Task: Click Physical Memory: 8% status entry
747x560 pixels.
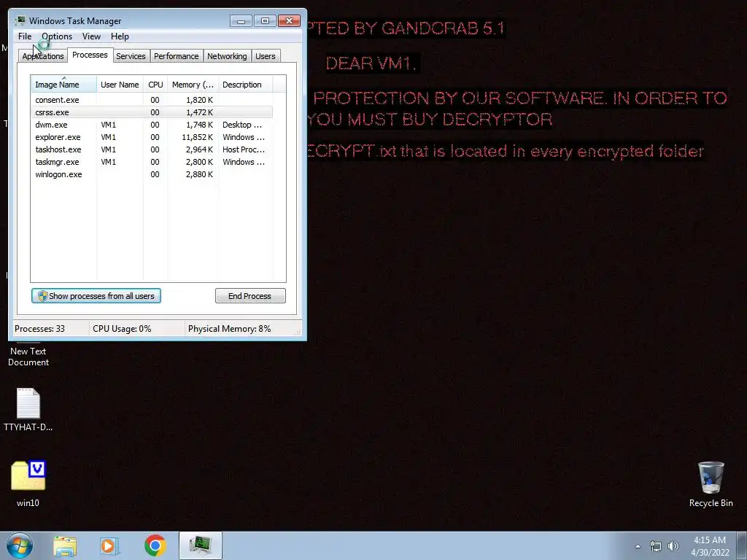Action: (x=229, y=329)
